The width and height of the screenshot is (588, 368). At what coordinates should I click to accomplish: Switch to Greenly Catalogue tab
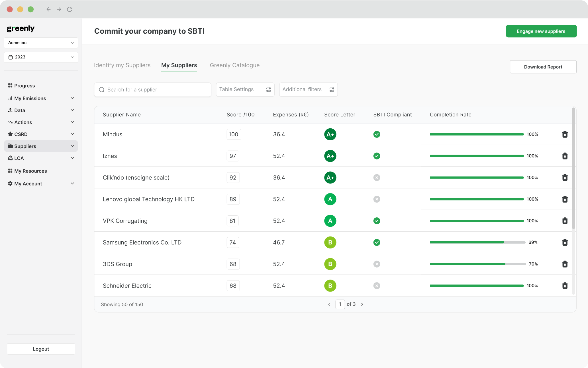point(234,65)
